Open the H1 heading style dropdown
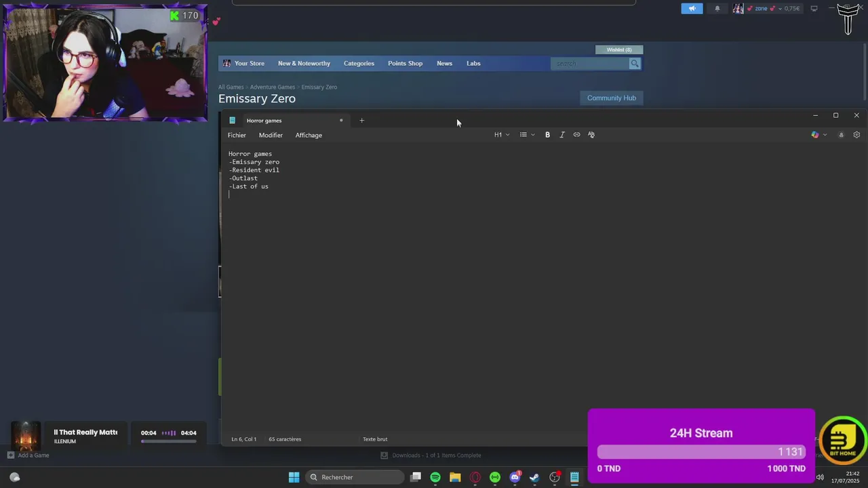This screenshot has height=488, width=868. [x=502, y=135]
